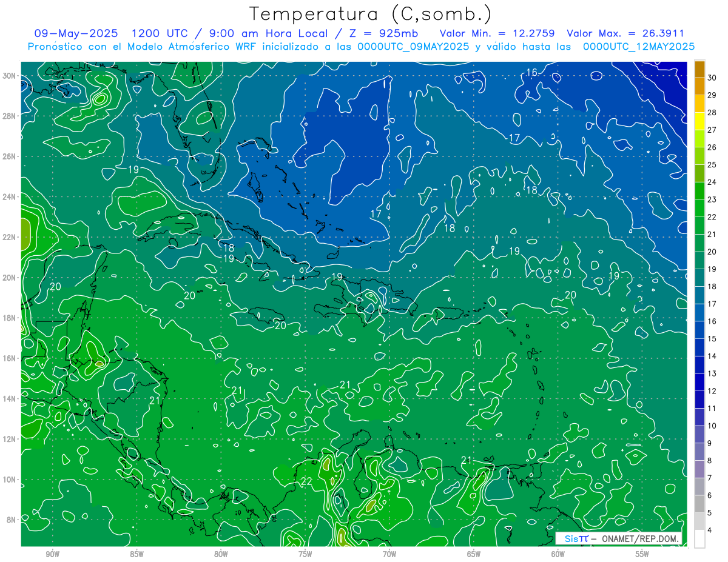Click the "70W" longitude axis label
Screen dimensions: 728x562
coord(389,554)
